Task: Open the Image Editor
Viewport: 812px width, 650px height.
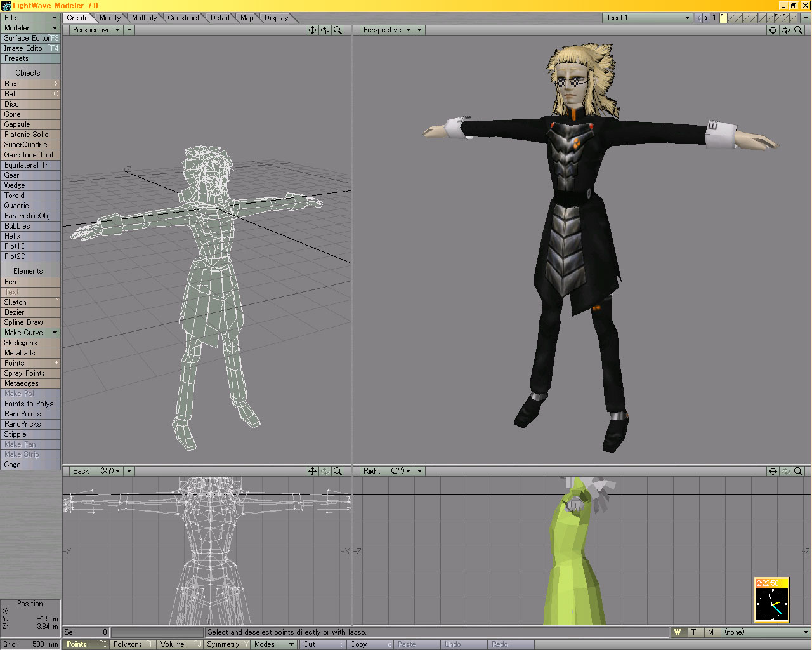Action: pos(30,48)
